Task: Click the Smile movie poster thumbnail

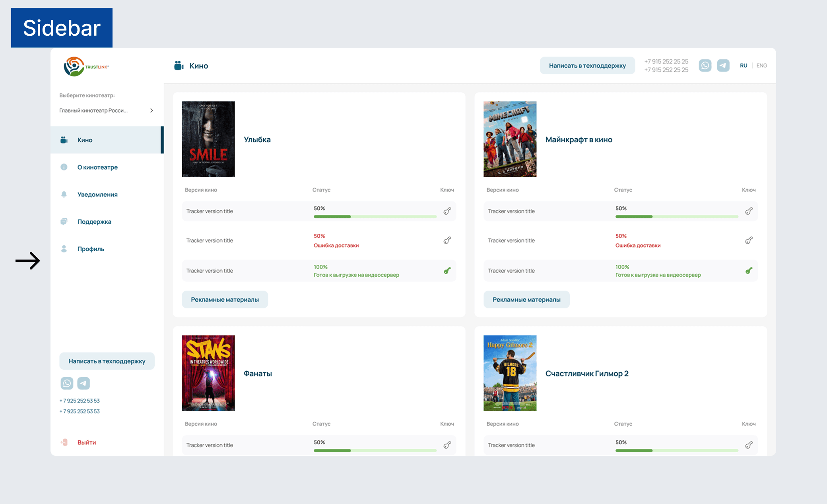Action: coord(208,139)
